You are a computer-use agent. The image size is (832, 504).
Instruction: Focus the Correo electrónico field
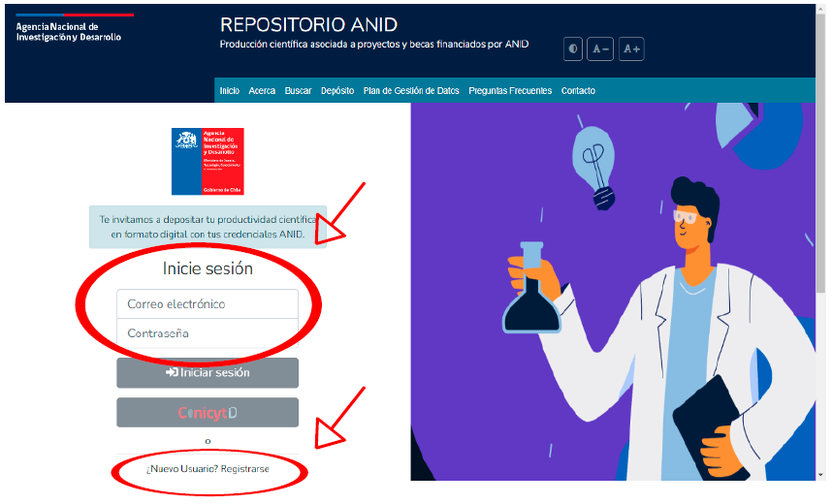click(208, 304)
